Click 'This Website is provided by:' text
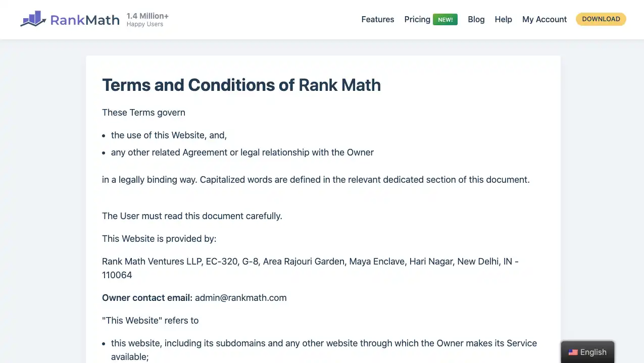The image size is (644, 363). pyautogui.click(x=159, y=239)
